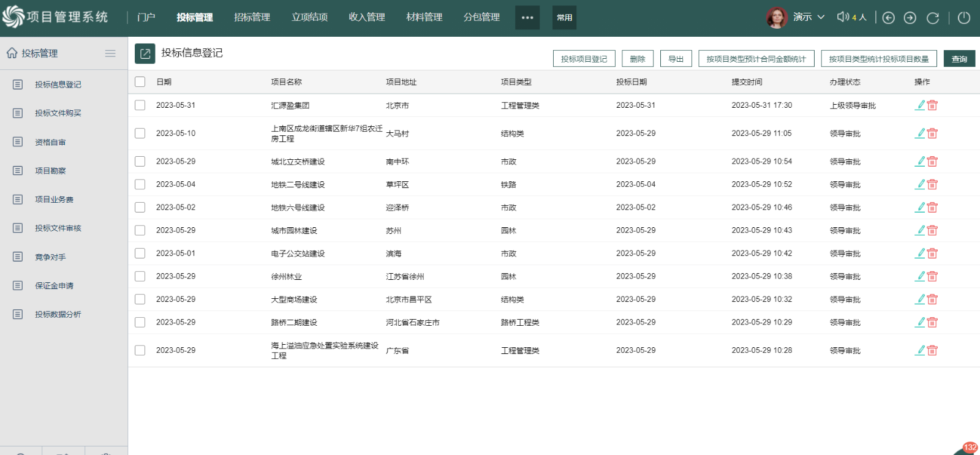Go forward using the right arrow icon
Viewport: 980px width, 455px height.
[910, 18]
